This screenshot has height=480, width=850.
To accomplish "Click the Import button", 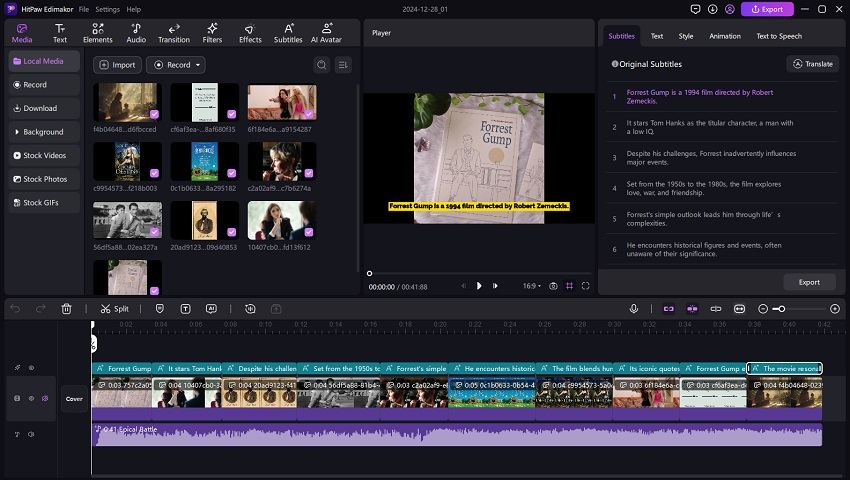I will 117,65.
